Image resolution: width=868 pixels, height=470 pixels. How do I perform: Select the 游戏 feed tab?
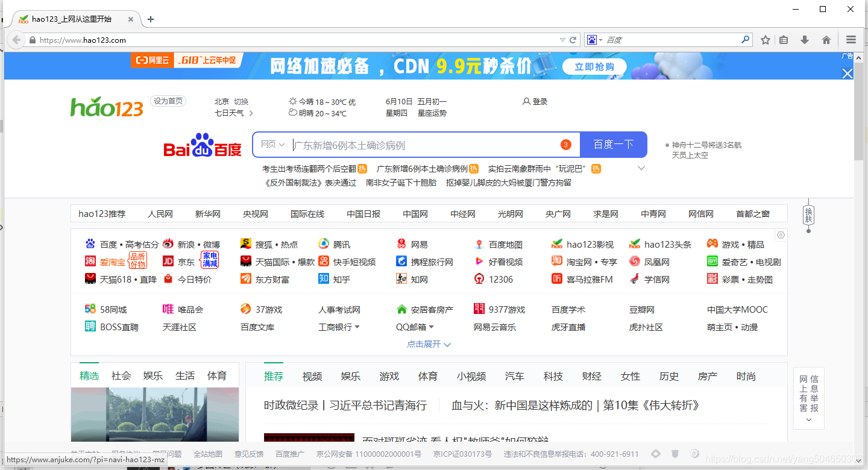pyautogui.click(x=389, y=376)
